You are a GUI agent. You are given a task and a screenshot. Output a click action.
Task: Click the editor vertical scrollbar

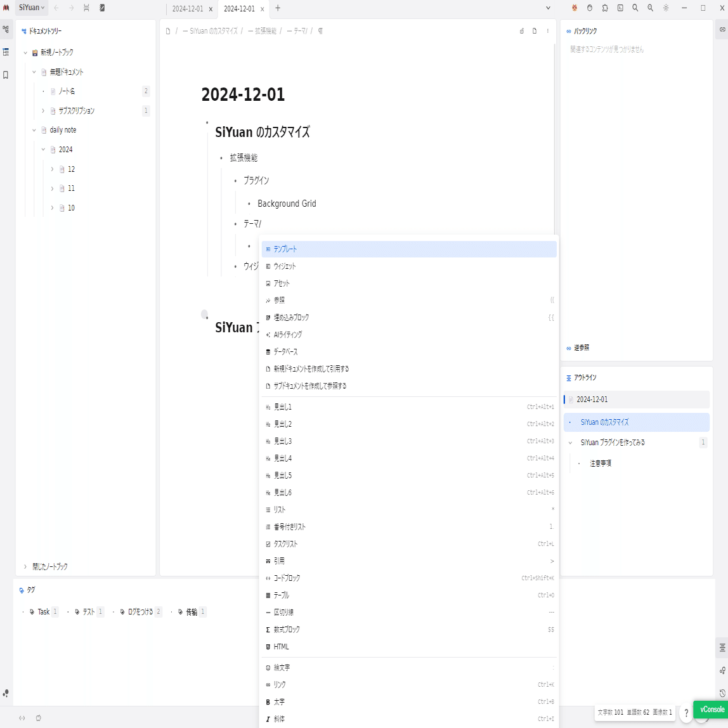pos(554,140)
